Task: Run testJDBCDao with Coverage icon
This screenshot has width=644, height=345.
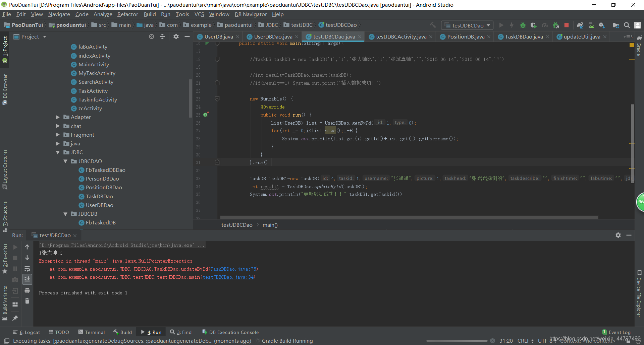Action: click(x=533, y=25)
